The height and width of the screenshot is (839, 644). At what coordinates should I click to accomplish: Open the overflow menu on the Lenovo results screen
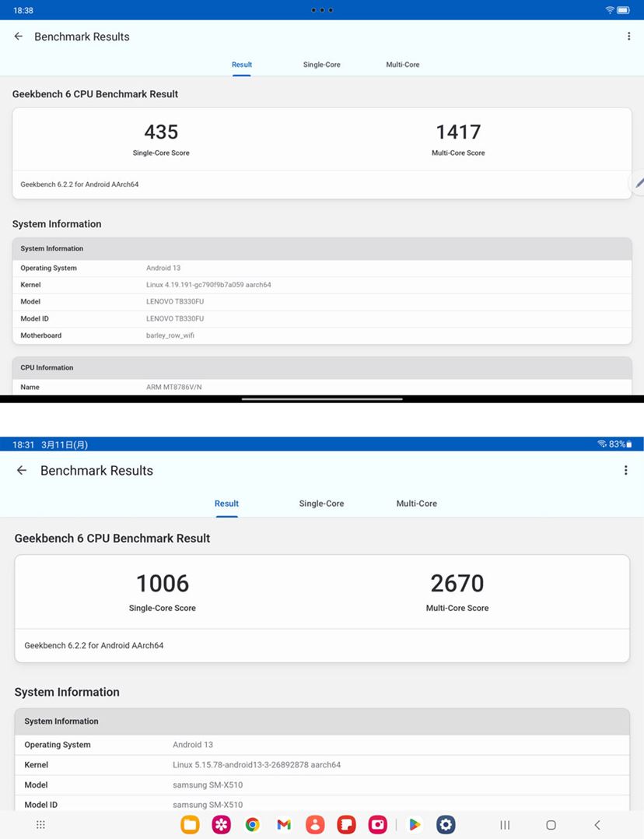pos(628,37)
